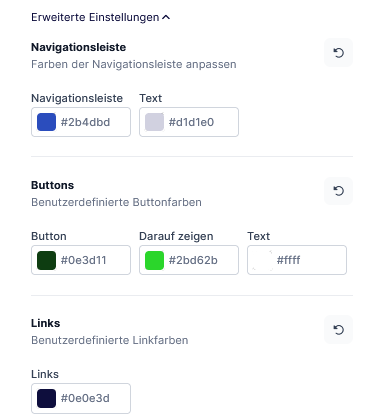Reset Links colors with undo icon
Screen dimensions: 370x420
click(x=338, y=330)
